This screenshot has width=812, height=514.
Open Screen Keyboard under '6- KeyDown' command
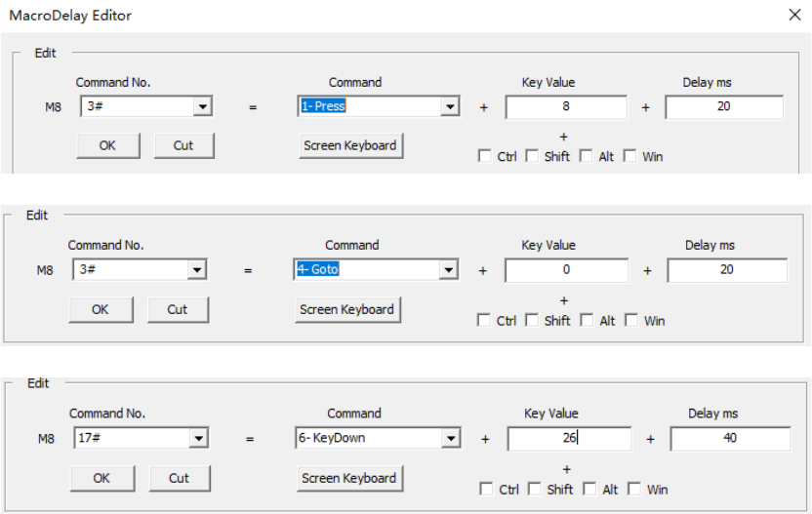pos(349,478)
